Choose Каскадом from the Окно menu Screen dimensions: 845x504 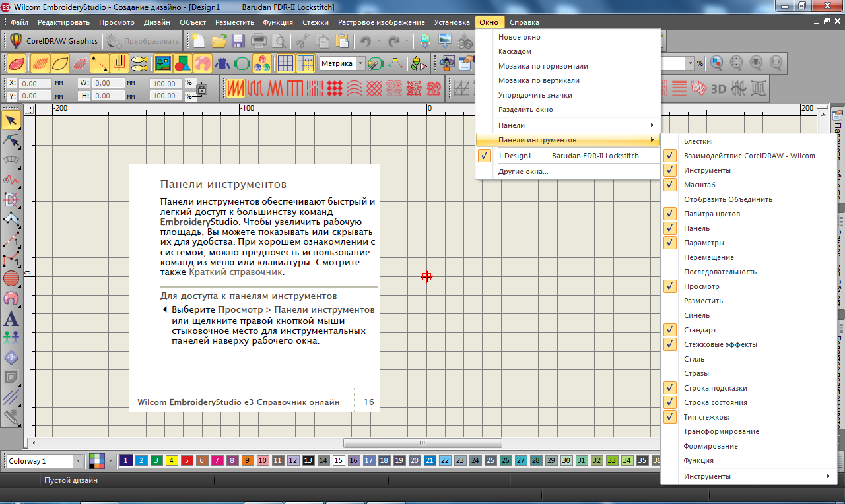pos(514,51)
